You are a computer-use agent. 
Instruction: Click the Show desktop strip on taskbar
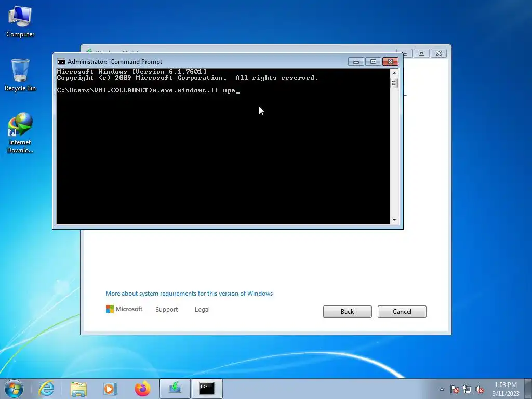tap(528, 389)
